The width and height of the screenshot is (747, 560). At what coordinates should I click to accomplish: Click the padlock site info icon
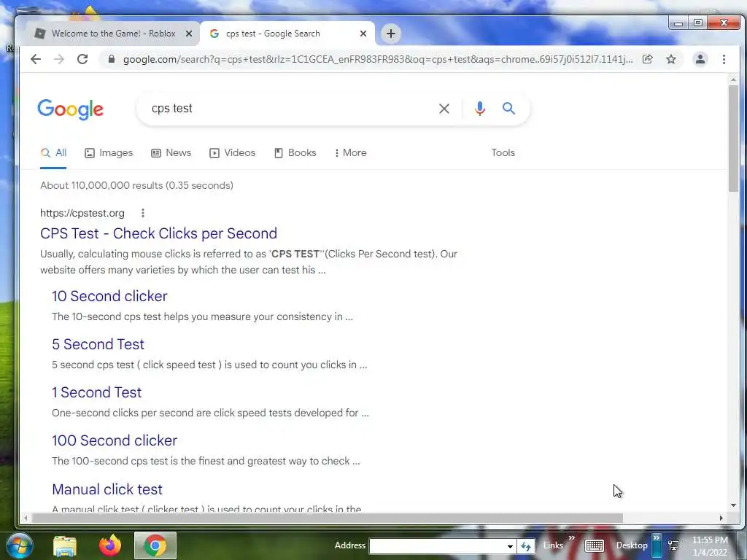point(112,59)
